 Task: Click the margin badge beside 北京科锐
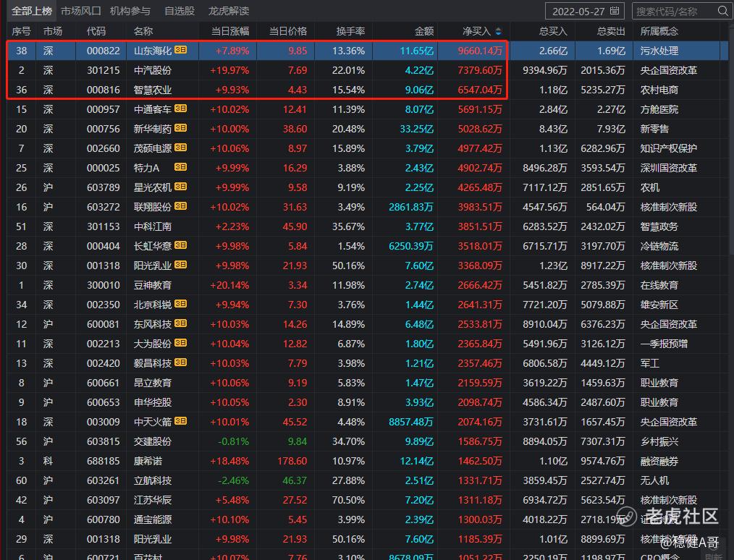[x=181, y=304]
